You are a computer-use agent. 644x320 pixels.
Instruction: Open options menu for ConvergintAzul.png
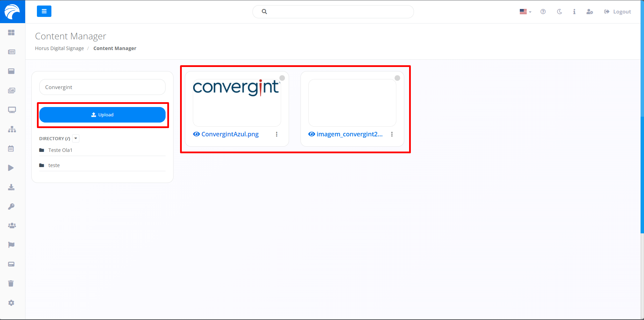[x=277, y=134]
